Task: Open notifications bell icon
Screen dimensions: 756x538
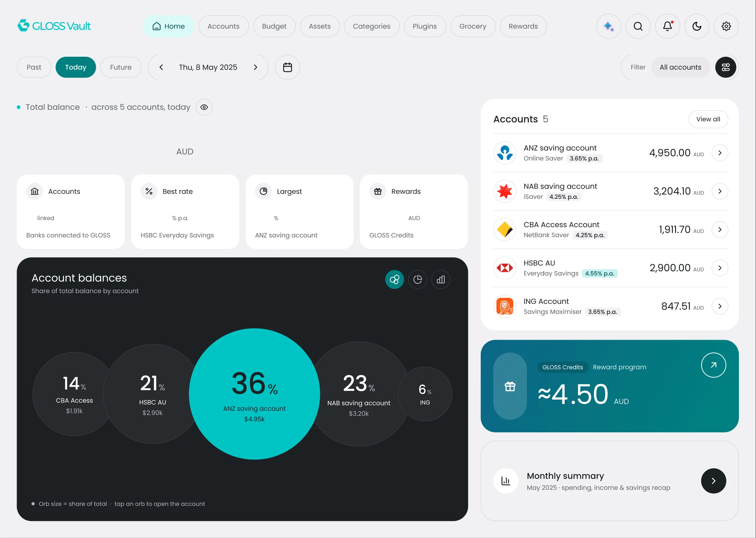Action: coord(667,26)
